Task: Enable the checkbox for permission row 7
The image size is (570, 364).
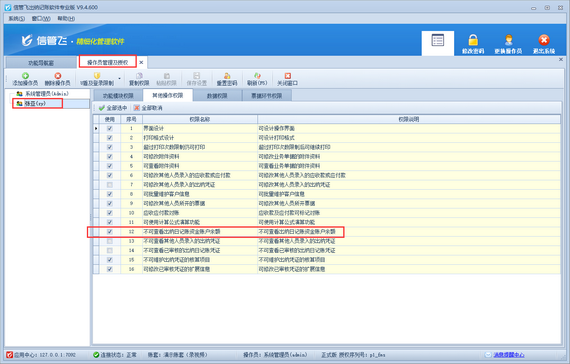Action: 110,185
